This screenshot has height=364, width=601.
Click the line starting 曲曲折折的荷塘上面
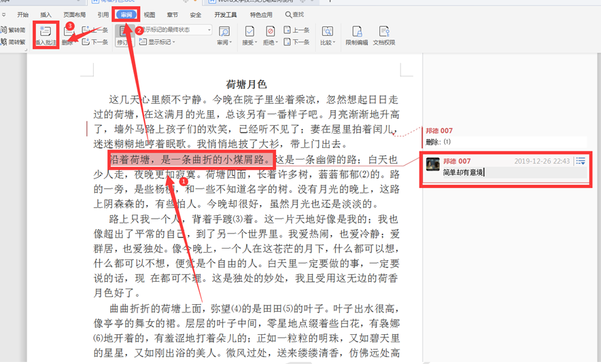tap(254, 308)
